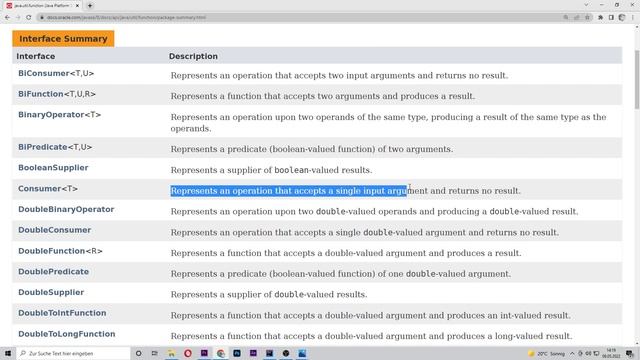The height and width of the screenshot is (360, 640).
Task: Open the BiFunction<T,U,R> interface link
Action: [x=57, y=94]
